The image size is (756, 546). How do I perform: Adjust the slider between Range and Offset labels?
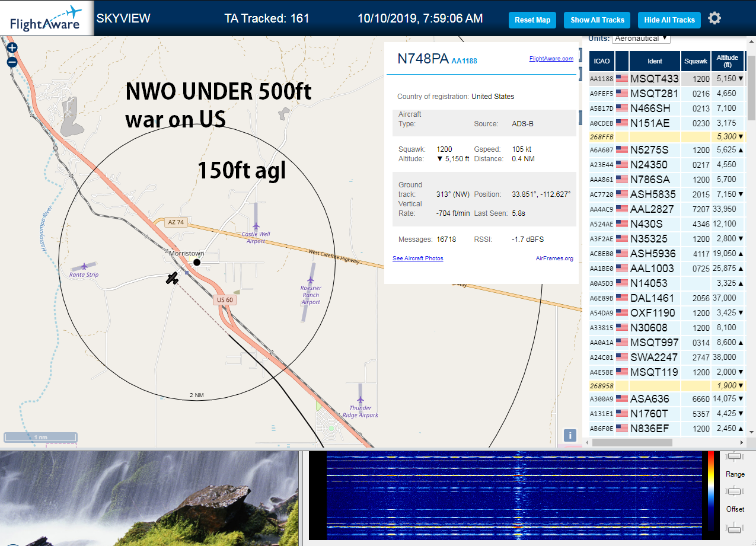click(735, 491)
